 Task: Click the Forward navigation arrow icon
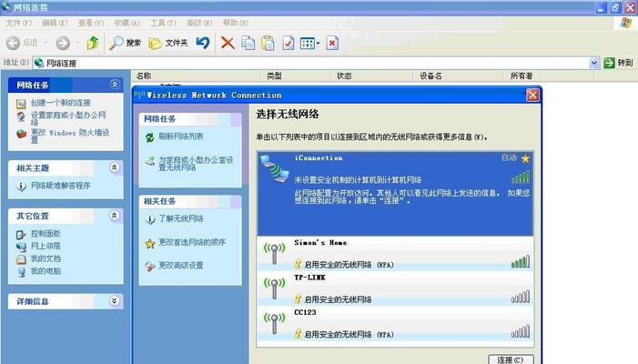pyautogui.click(x=63, y=43)
